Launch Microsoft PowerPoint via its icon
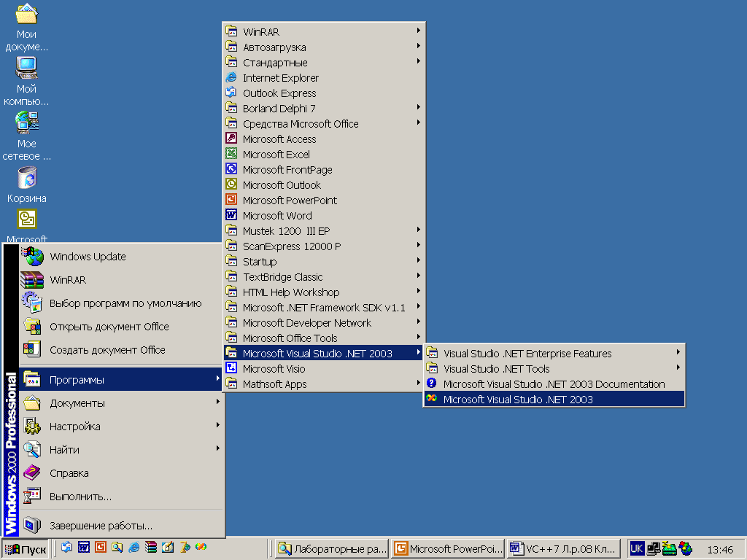747x560 pixels. [x=231, y=200]
